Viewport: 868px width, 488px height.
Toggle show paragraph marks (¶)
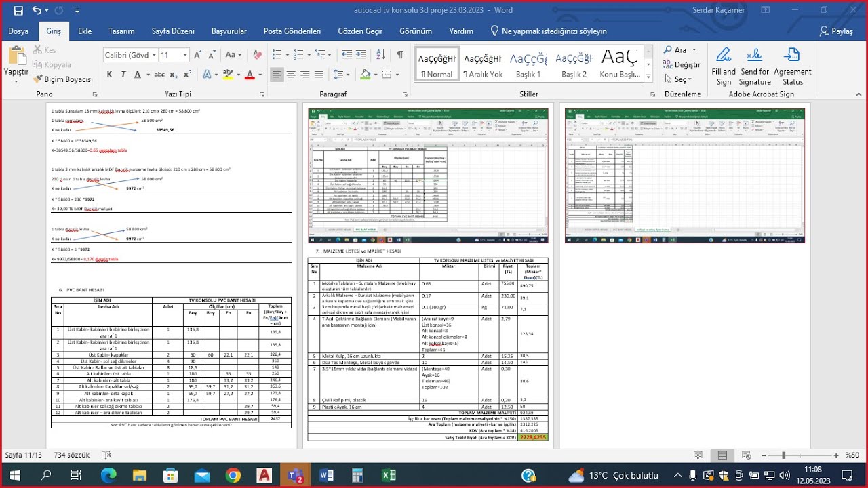click(400, 55)
